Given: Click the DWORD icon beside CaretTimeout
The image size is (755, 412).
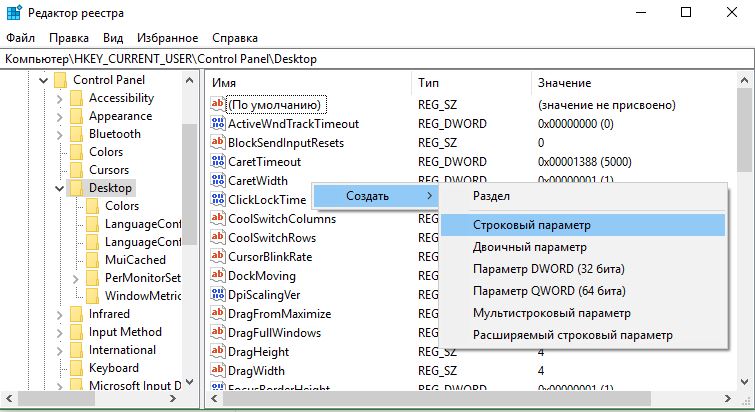Looking at the screenshot, I should (x=218, y=161).
